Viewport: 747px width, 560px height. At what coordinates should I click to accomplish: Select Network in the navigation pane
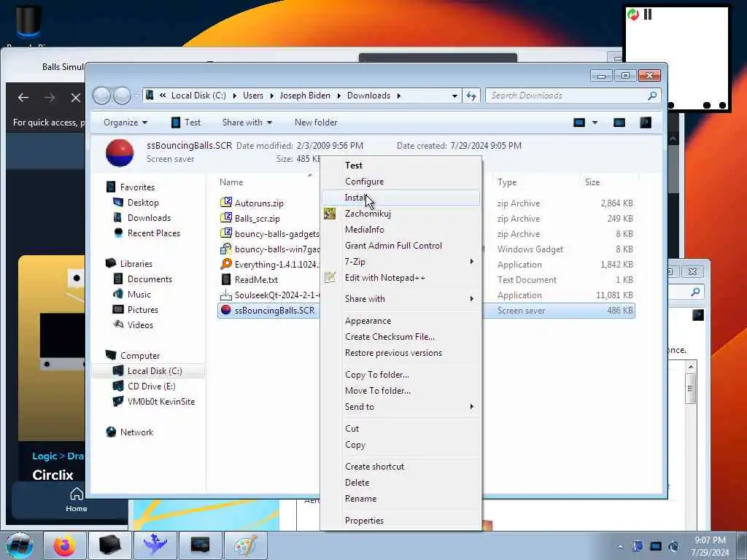[136, 432]
